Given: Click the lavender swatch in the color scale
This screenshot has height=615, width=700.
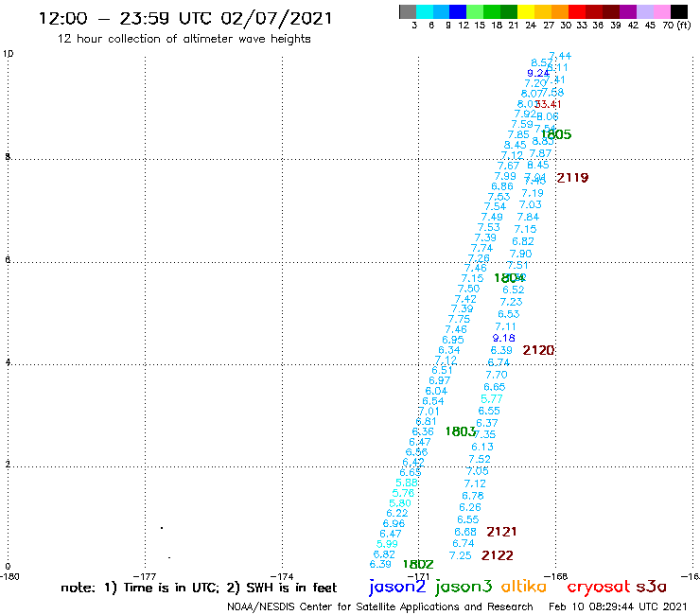Looking at the screenshot, I should 644,11.
